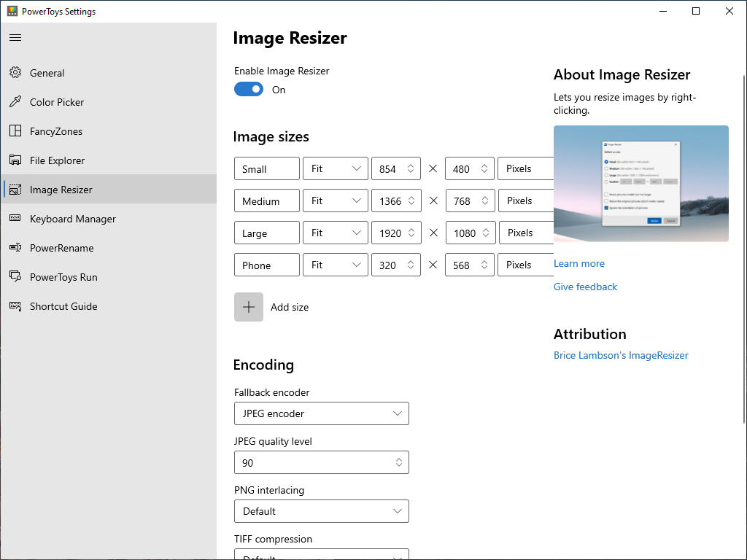The height and width of the screenshot is (560, 747).
Task: Click the FancyZones layout icon
Action: click(x=15, y=131)
